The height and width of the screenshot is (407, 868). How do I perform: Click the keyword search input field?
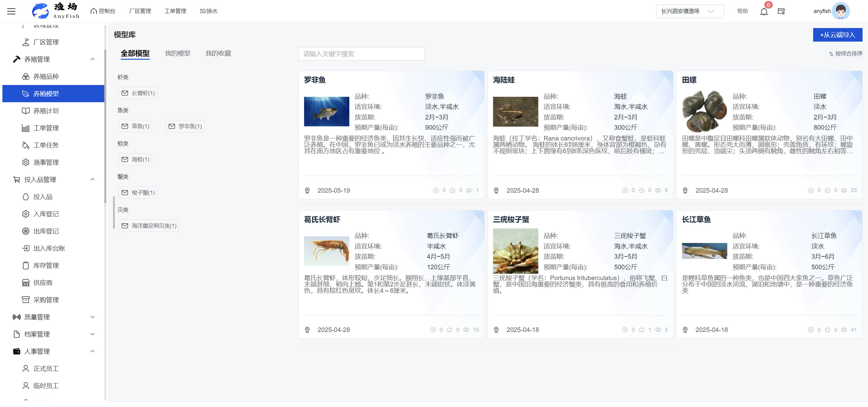click(x=361, y=54)
